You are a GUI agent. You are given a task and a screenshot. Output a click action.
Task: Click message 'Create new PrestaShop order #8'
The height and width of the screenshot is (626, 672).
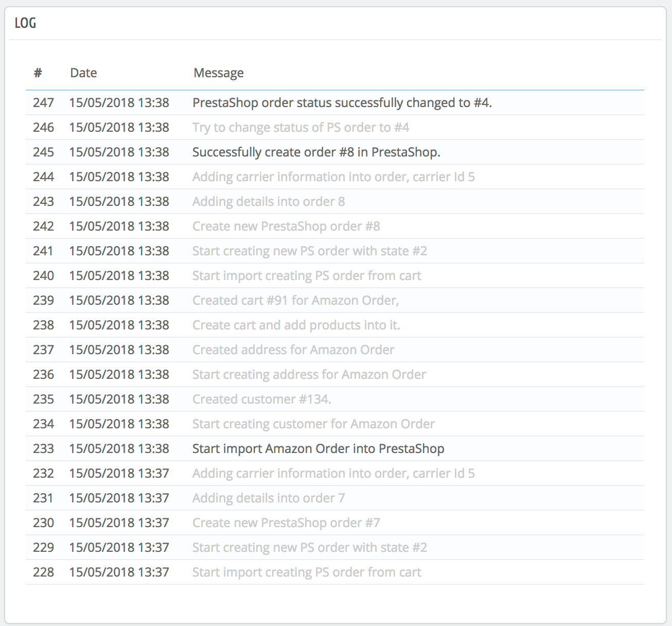click(x=286, y=226)
